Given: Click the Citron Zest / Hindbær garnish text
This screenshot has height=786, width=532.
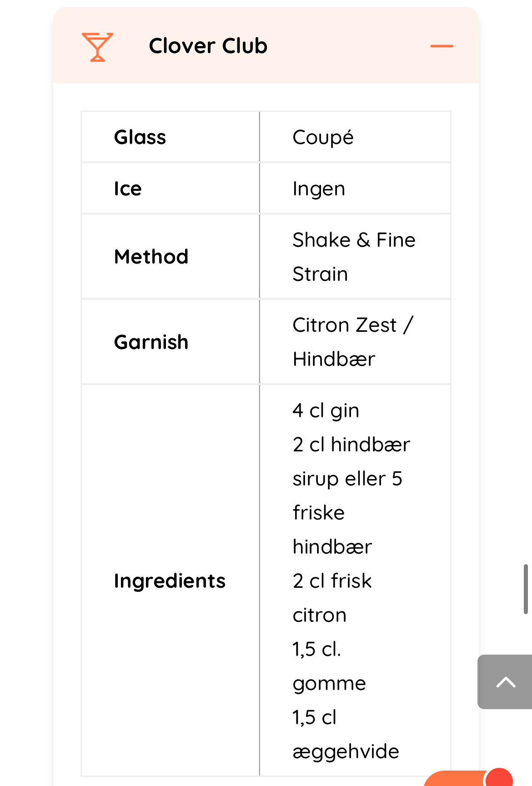Looking at the screenshot, I should pos(353,342).
